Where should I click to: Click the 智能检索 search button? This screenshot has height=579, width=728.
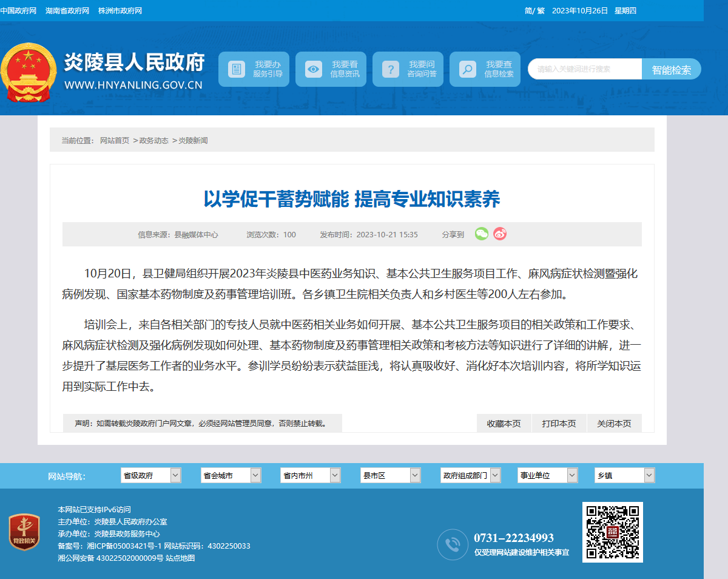point(672,69)
